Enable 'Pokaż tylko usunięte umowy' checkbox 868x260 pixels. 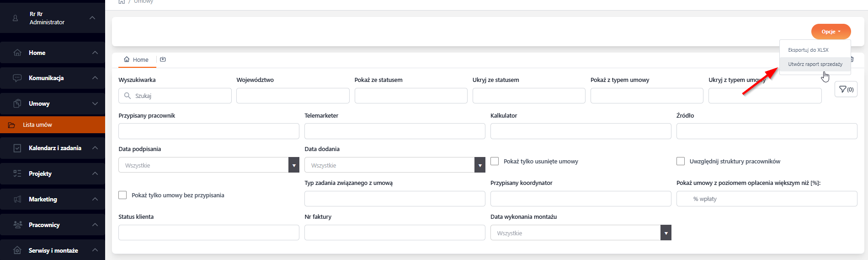495,161
